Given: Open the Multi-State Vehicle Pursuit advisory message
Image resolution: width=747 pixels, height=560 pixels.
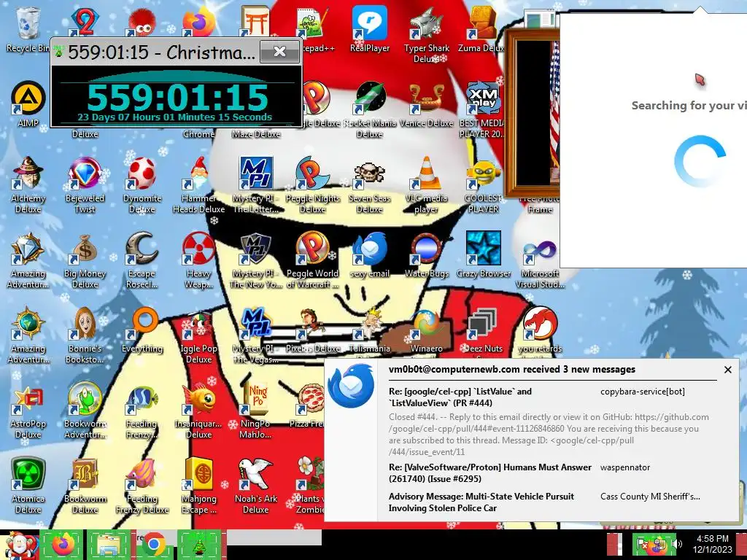Looking at the screenshot, I should click(x=481, y=502).
